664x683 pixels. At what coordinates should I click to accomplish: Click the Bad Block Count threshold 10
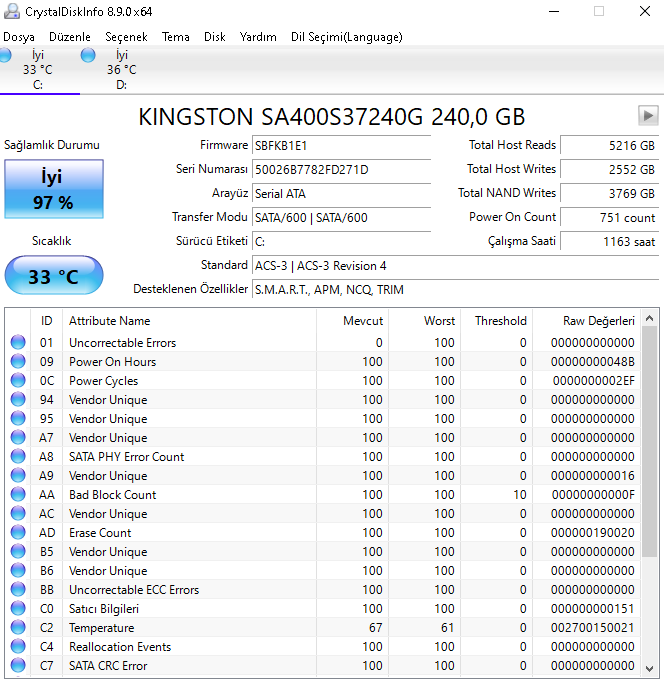pyautogui.click(x=520, y=495)
